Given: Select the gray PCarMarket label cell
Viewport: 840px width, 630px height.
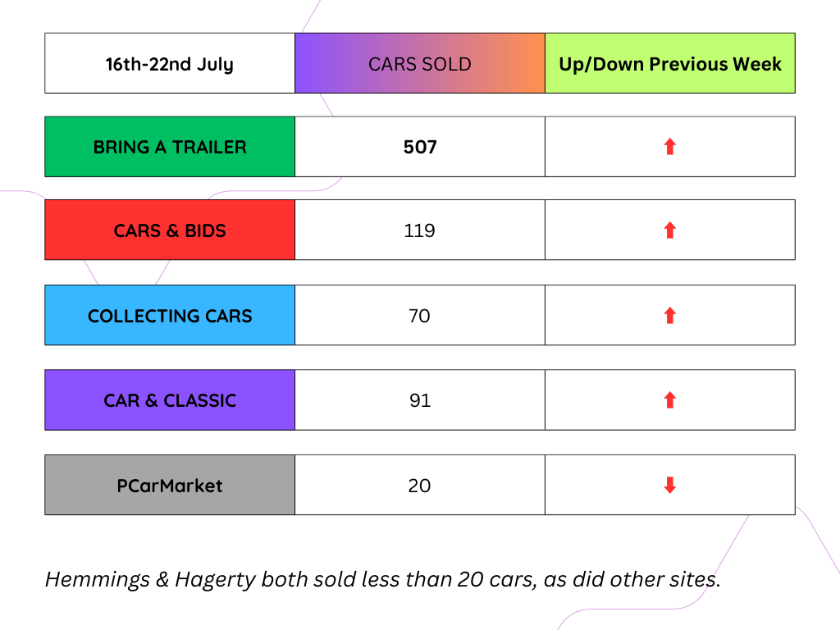Looking at the screenshot, I should [170, 485].
